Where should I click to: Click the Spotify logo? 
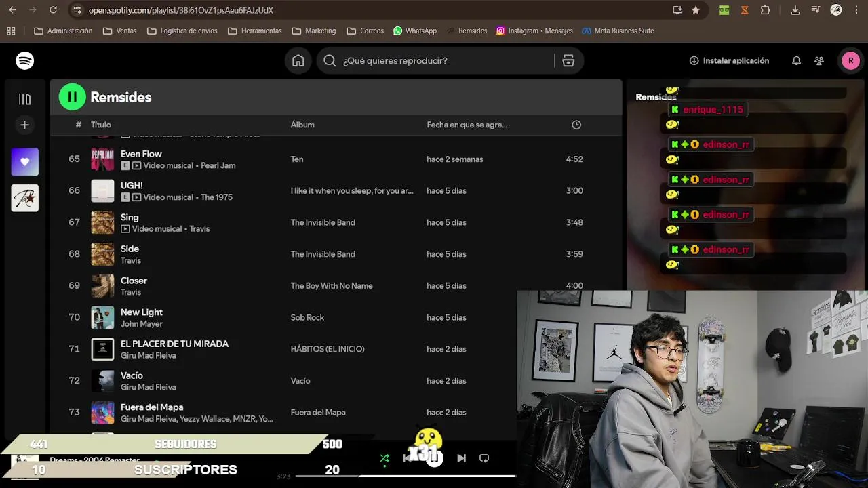(25, 60)
